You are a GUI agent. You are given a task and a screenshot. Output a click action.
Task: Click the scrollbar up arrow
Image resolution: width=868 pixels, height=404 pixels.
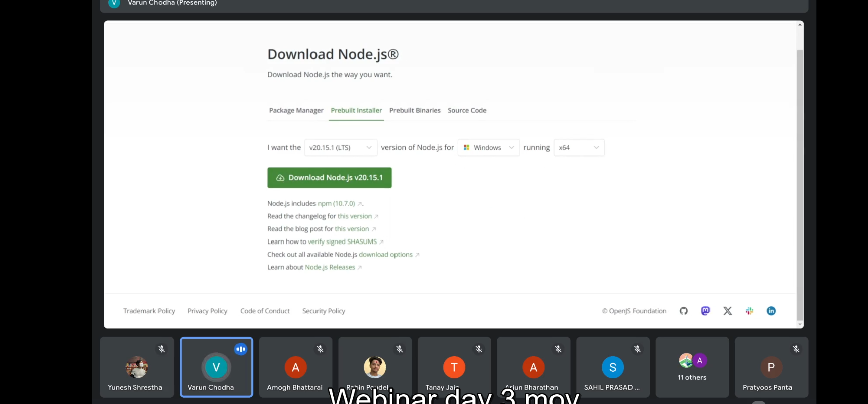[800, 24]
